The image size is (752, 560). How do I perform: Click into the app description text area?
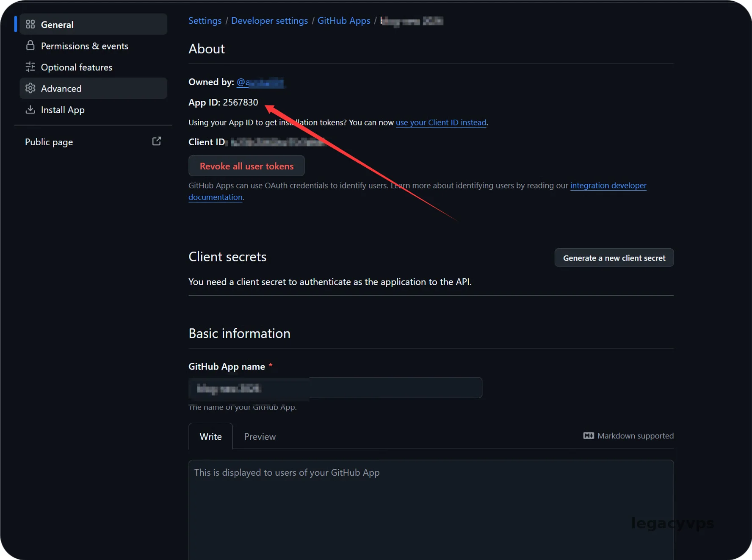431,508
